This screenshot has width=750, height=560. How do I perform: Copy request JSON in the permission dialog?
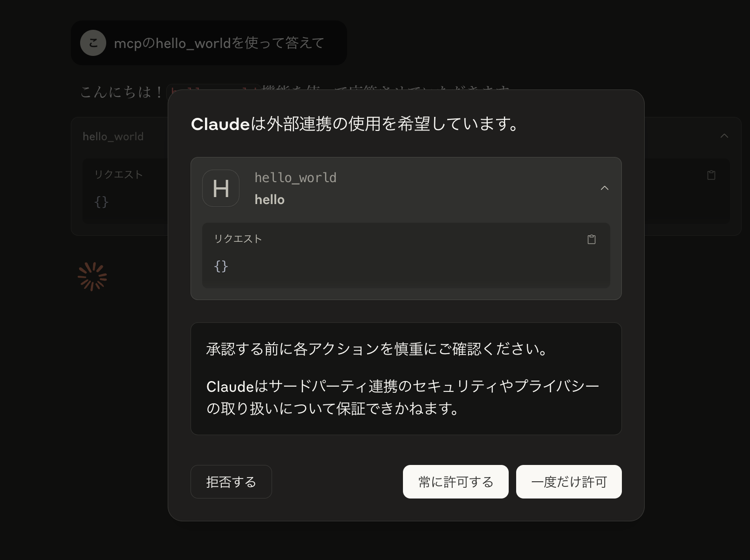pos(591,239)
